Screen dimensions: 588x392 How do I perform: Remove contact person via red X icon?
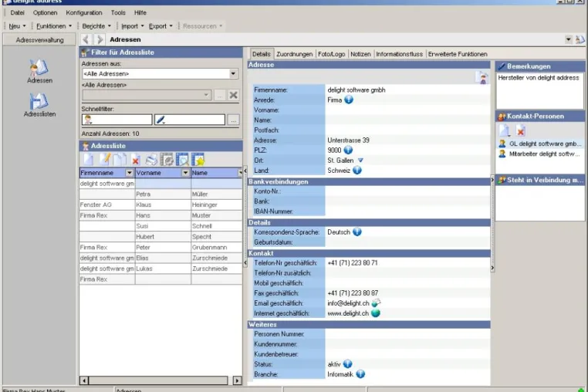521,130
